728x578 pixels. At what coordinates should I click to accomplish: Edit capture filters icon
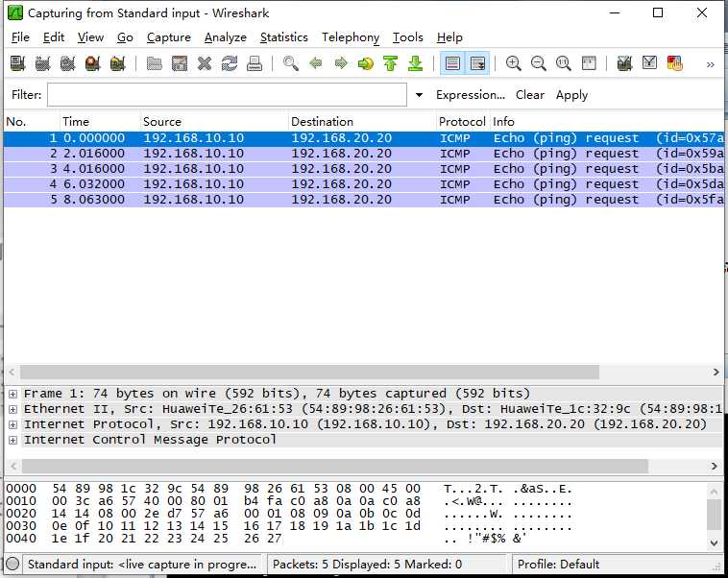625,63
